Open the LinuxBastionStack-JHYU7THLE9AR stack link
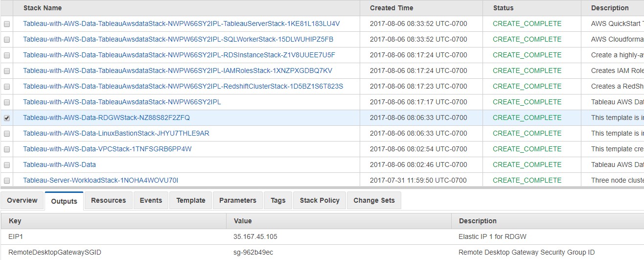 (x=116, y=133)
